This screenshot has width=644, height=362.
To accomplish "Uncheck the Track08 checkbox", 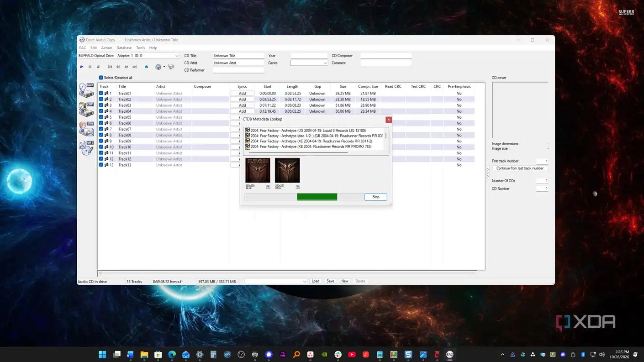I will click(x=101, y=135).
